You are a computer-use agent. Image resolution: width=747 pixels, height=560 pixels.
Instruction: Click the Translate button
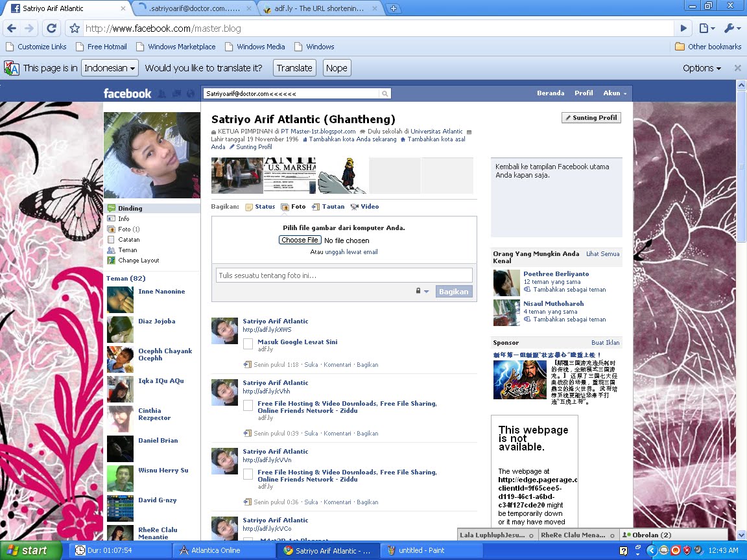294,68
